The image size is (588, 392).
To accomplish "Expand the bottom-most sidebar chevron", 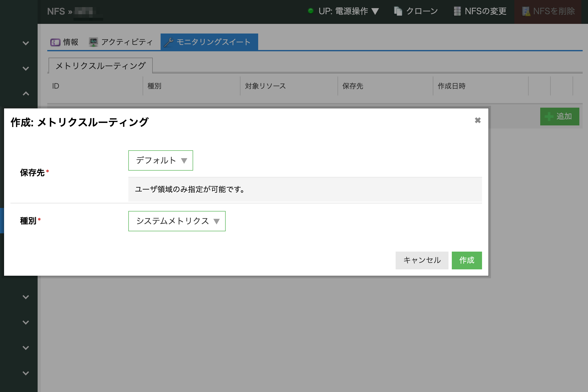I will (26, 373).
